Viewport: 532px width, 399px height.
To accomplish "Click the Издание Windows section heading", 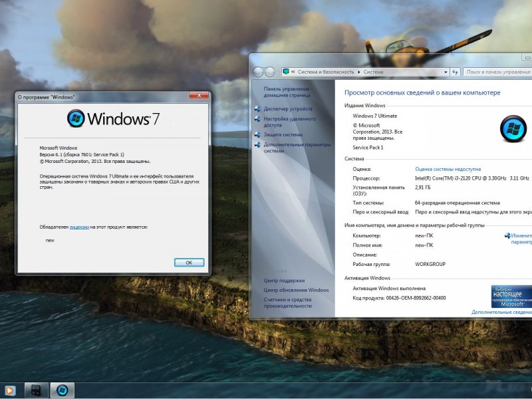I will tap(364, 106).
